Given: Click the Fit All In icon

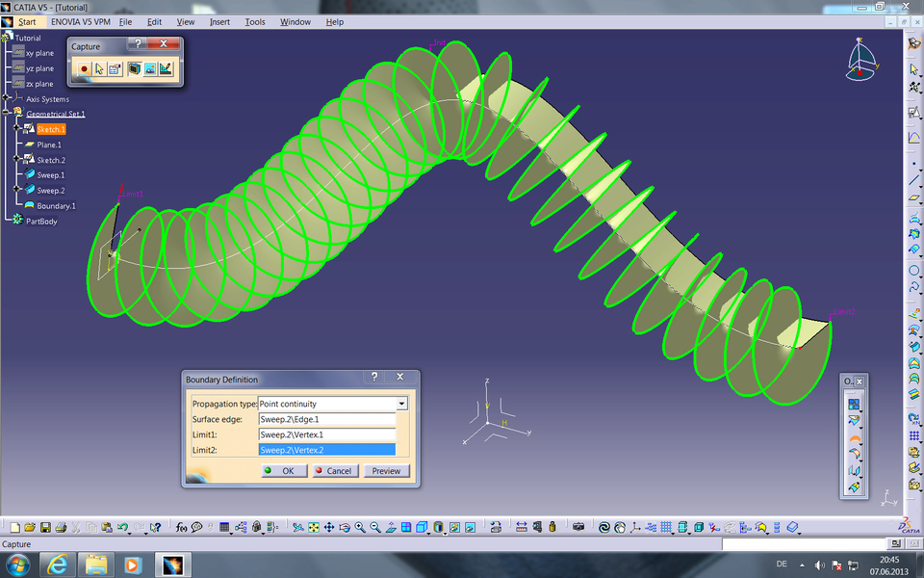Looking at the screenshot, I should pyautogui.click(x=314, y=527).
